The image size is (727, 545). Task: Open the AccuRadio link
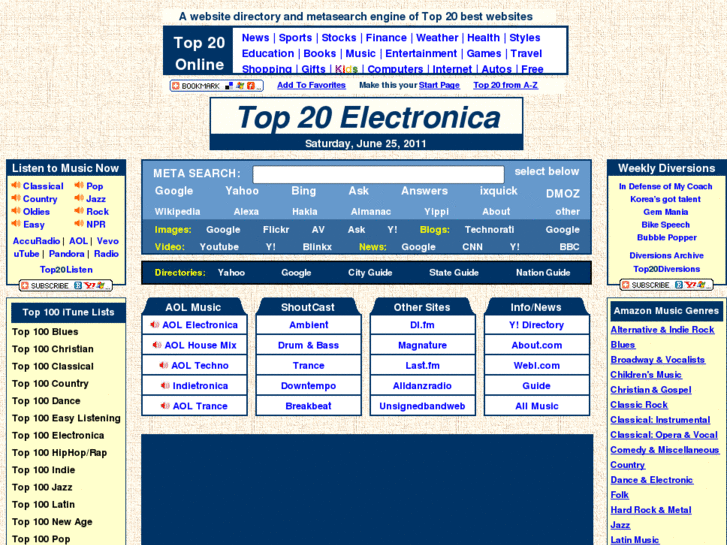[36, 241]
